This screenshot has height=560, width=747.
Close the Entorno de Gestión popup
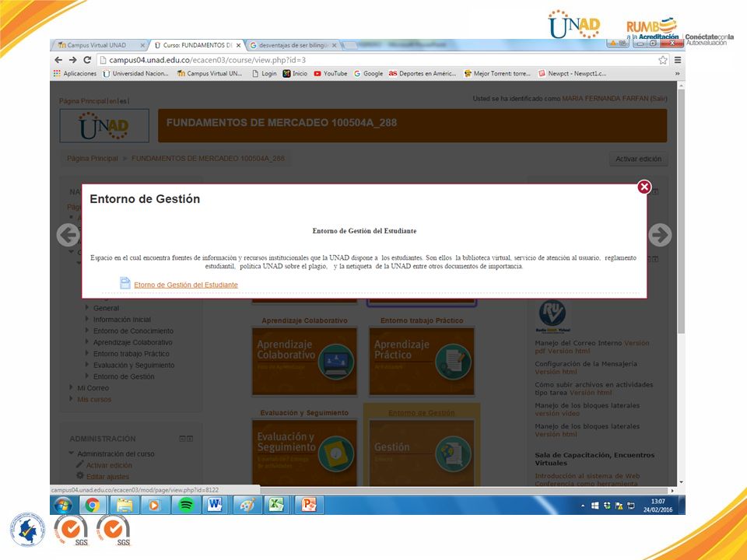644,187
